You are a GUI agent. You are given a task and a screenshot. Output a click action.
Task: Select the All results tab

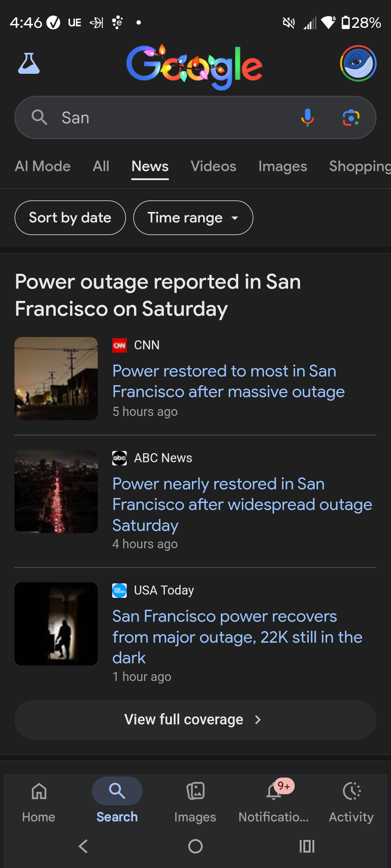(101, 166)
